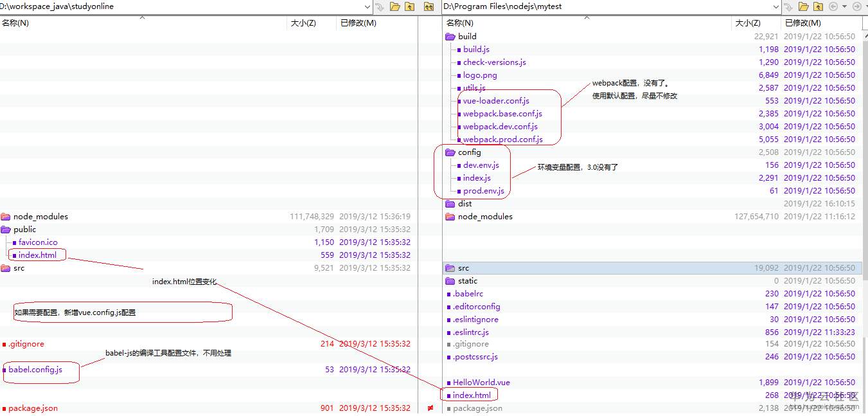Click the both-sides up-one-level icon
The image size is (868, 416).
[429, 6]
